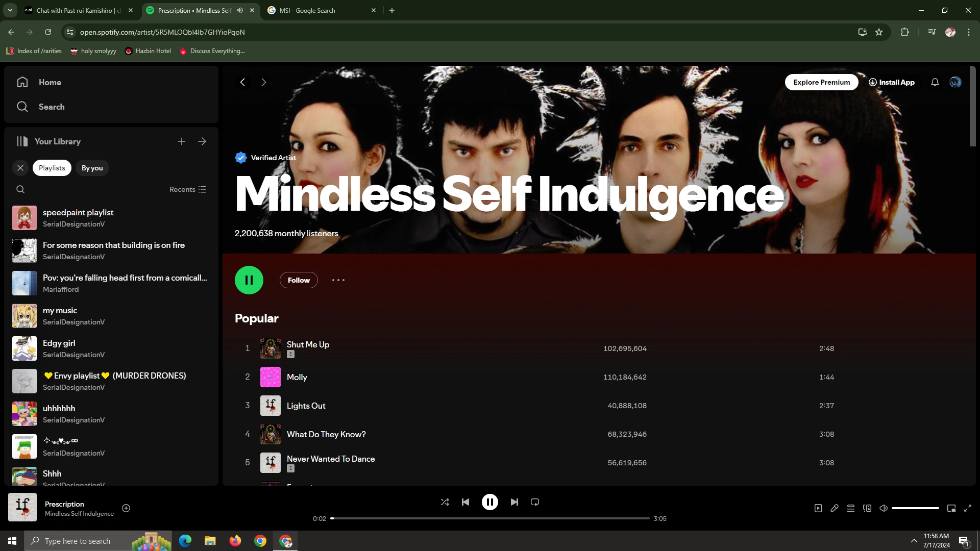Open the Chrome browser menu
This screenshot has height=551, width=980.
(x=968, y=32)
